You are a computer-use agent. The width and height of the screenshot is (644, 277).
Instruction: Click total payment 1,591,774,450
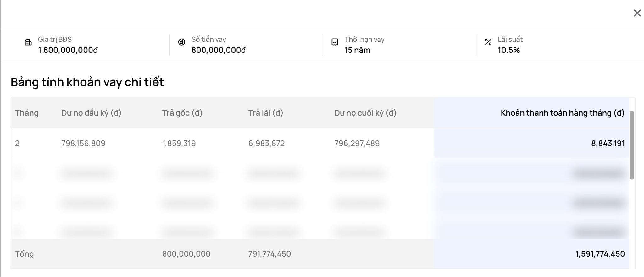point(600,254)
